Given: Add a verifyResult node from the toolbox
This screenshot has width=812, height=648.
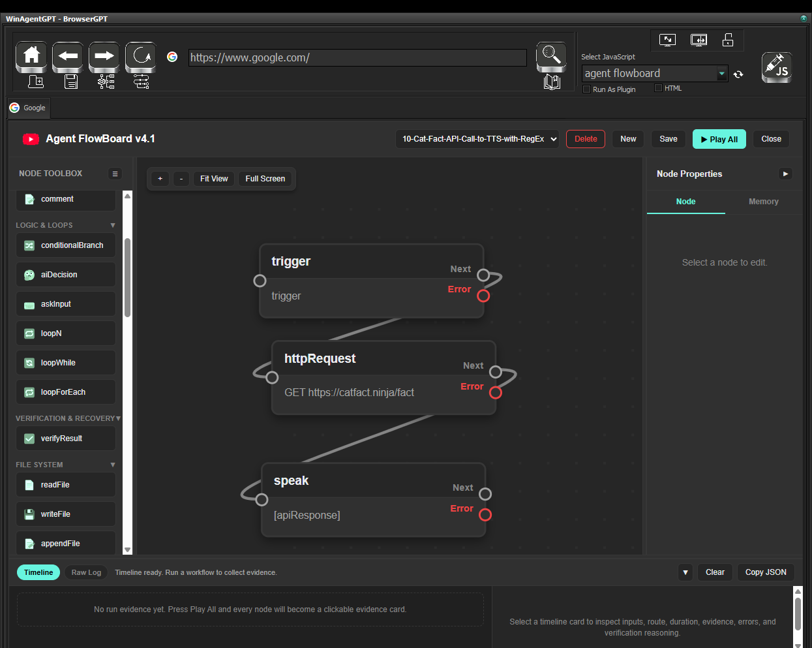Looking at the screenshot, I should coord(66,439).
